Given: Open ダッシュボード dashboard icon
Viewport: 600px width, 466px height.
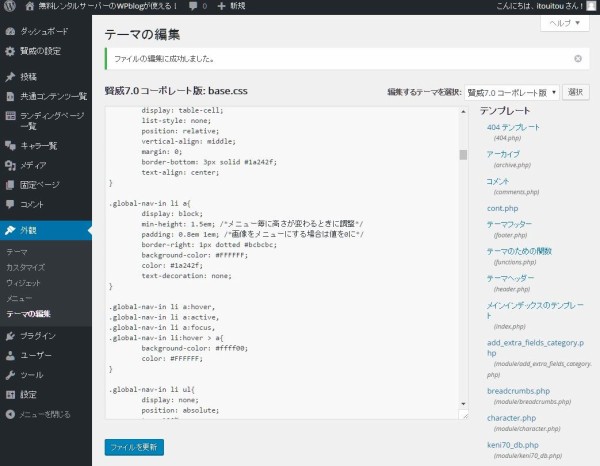Looking at the screenshot, I should tap(10, 31).
